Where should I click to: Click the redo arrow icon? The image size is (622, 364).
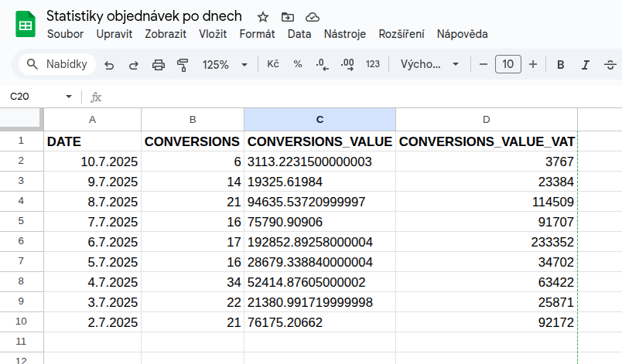[134, 65]
